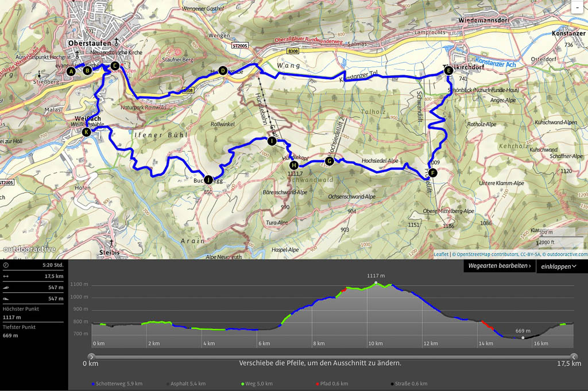588x391 pixels.
Task: Click waypoint marker D on the route
Action: point(222,71)
